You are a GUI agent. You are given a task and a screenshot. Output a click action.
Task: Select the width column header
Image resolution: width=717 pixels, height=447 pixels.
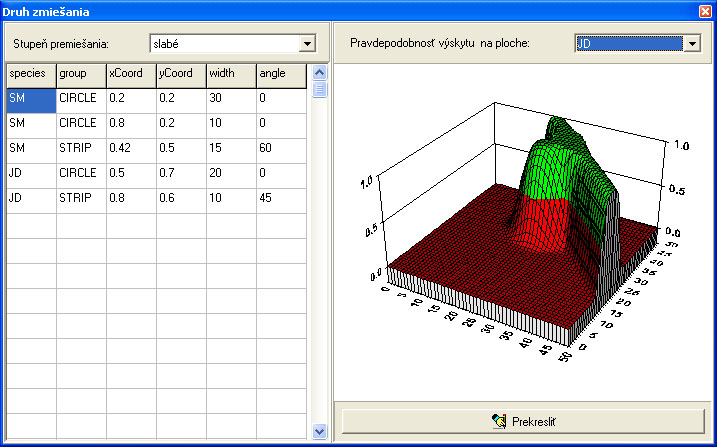click(x=231, y=74)
